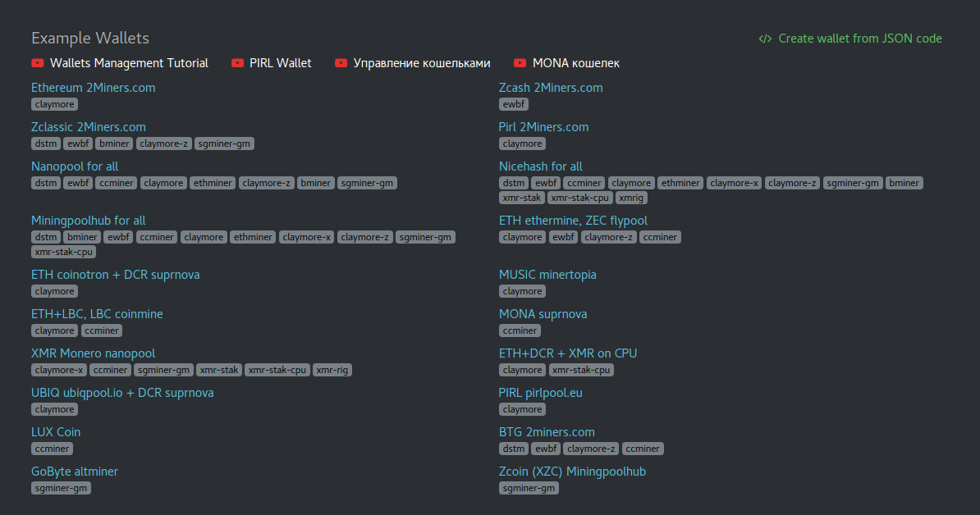
Task: Open Create wallet from JSON code
Action: pos(859,39)
